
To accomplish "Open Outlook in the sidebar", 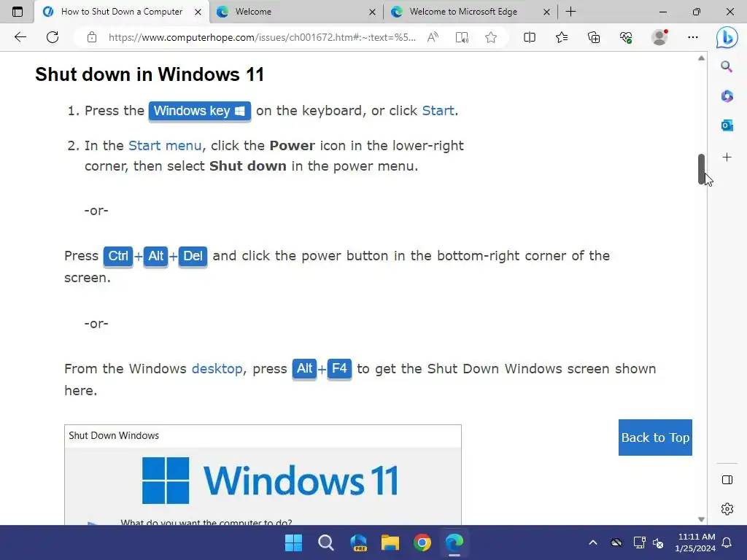I will coord(727,125).
